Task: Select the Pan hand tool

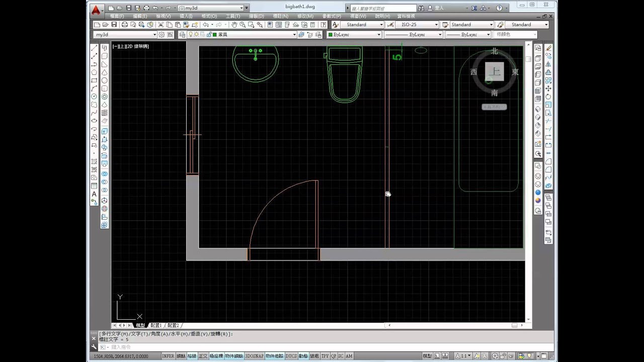Action: pyautogui.click(x=234, y=25)
